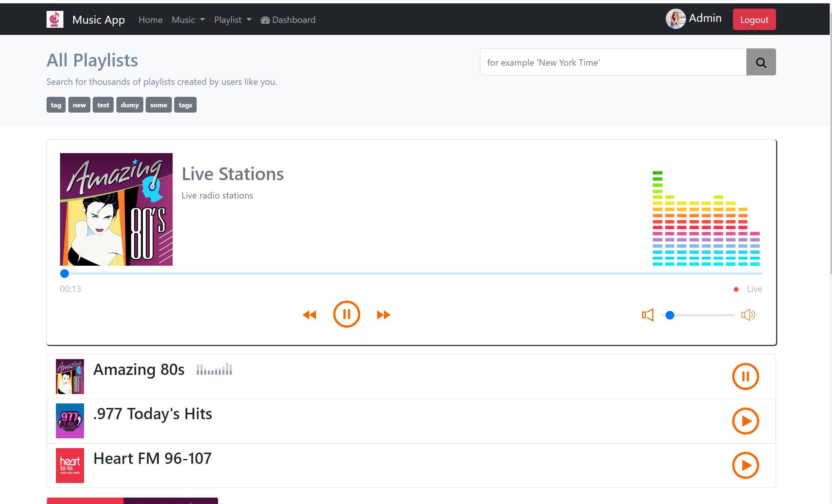Pause playback with main player pause button
Viewport: 832px width, 504px height.
point(346,314)
